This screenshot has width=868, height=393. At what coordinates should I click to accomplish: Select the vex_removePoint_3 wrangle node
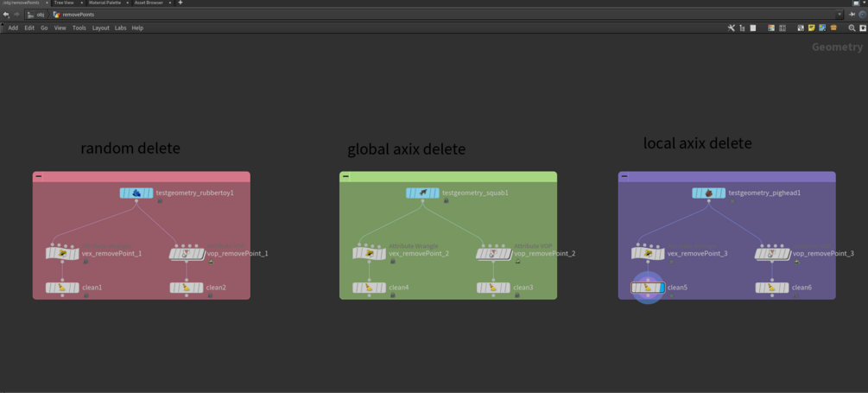649,254
